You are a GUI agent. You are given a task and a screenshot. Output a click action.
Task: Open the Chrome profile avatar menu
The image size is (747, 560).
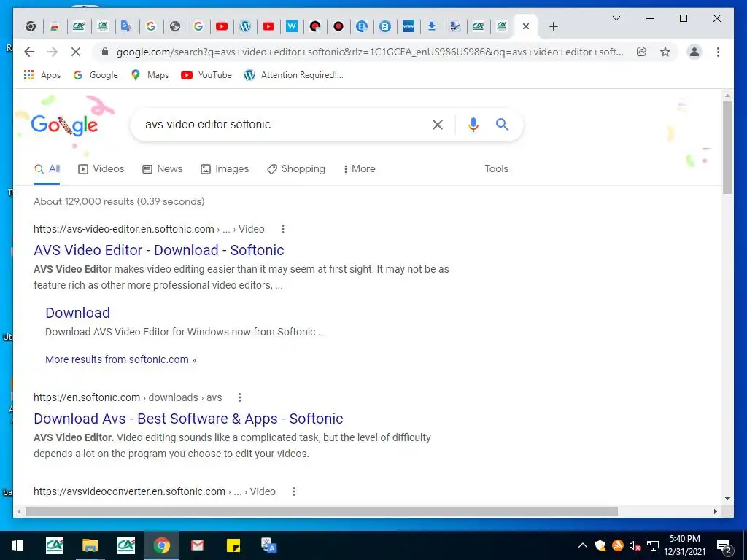[x=694, y=52]
